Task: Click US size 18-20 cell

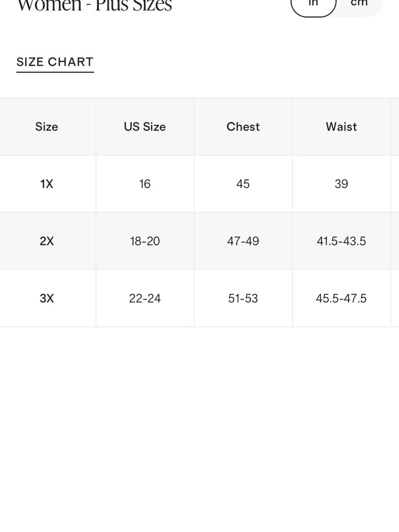Action: (145, 241)
